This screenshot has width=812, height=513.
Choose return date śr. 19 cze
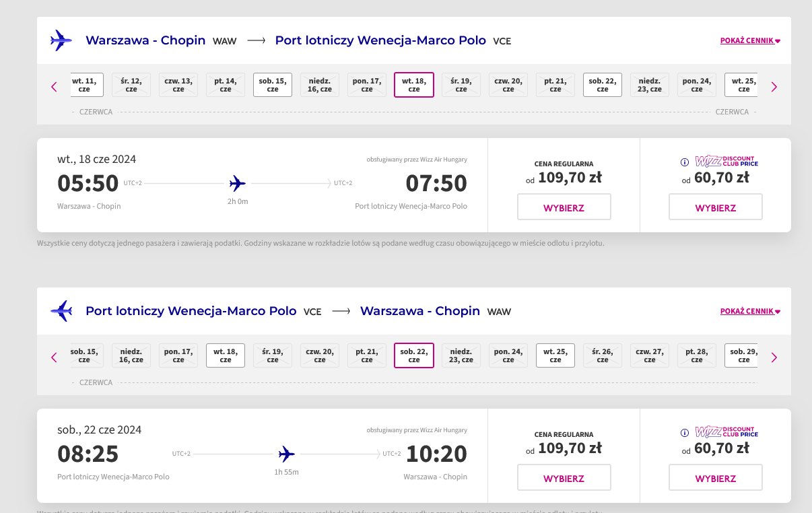tap(273, 355)
